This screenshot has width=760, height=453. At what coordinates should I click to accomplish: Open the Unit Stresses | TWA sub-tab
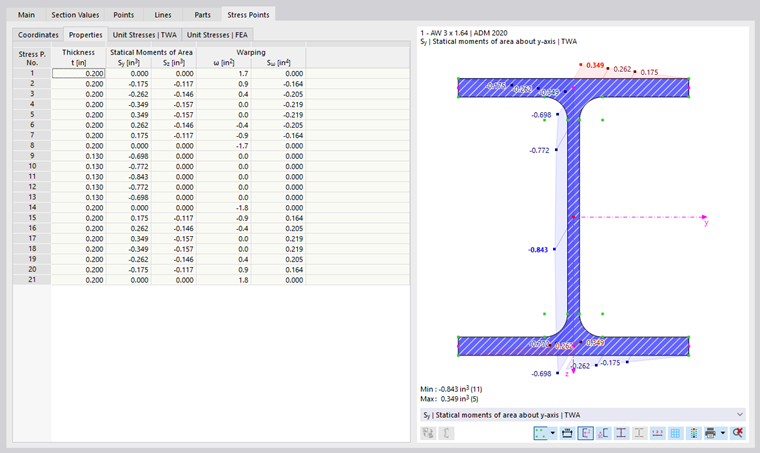point(144,35)
